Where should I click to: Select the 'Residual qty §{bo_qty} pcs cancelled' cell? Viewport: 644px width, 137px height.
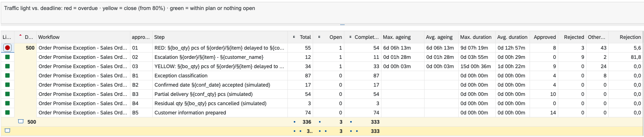[220, 103]
